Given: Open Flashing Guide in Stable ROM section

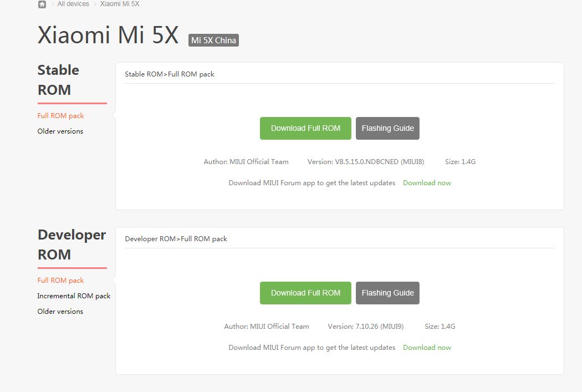Looking at the screenshot, I should coord(387,129).
